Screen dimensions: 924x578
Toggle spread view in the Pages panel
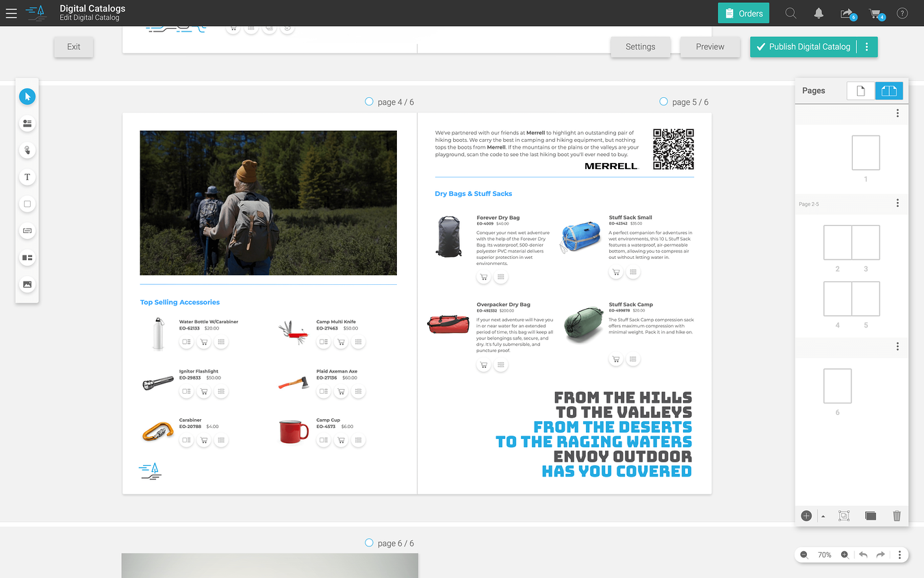tap(888, 90)
